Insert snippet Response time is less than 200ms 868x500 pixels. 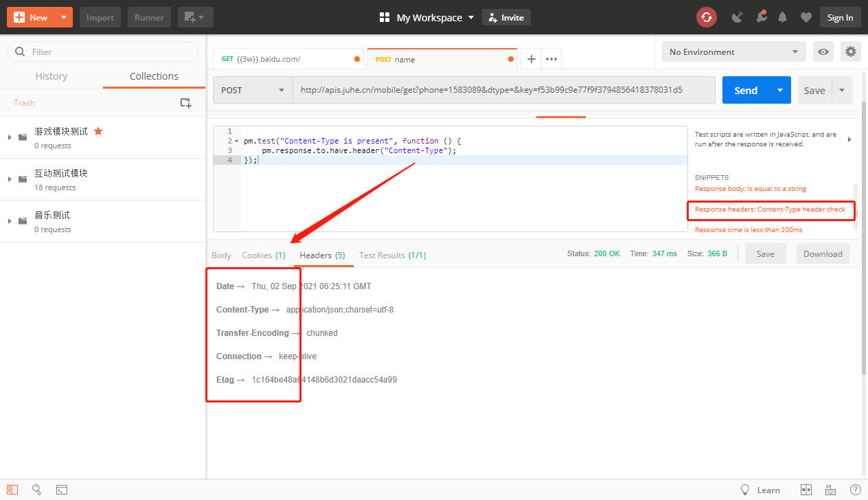point(749,229)
